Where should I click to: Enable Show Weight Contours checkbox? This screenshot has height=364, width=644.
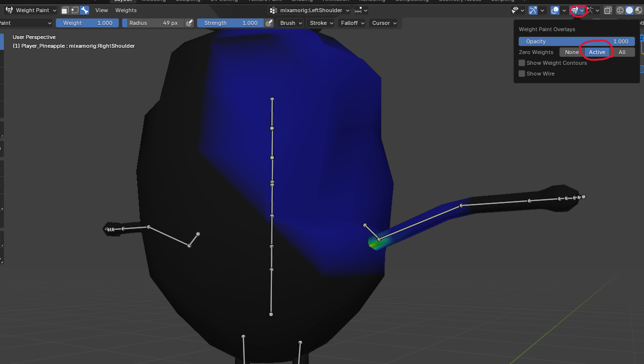(x=522, y=63)
